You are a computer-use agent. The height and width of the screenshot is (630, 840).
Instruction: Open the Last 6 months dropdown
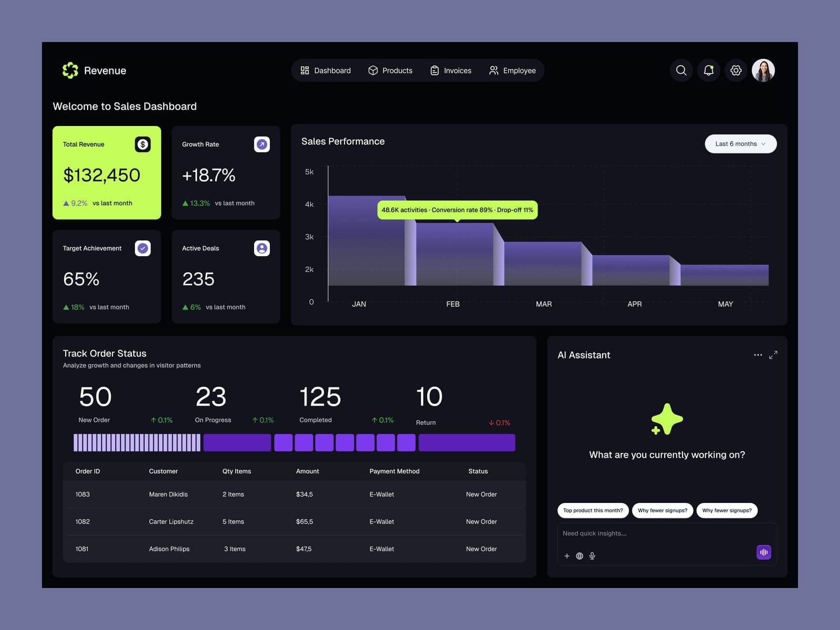(741, 144)
